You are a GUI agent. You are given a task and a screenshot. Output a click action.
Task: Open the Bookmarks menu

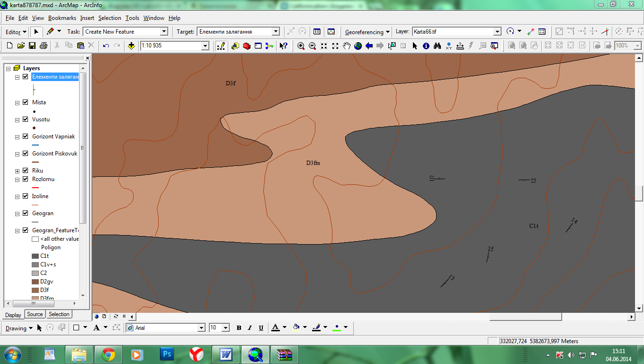62,18
